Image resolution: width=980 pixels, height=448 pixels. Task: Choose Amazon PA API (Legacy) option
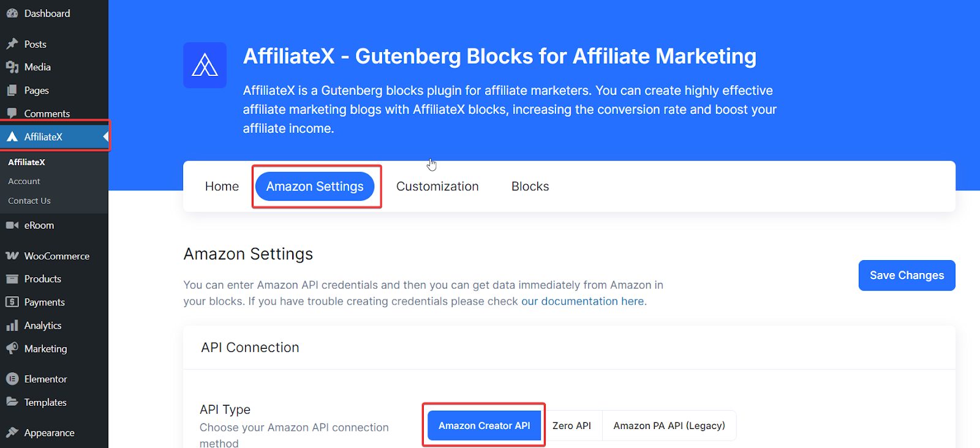click(x=669, y=425)
